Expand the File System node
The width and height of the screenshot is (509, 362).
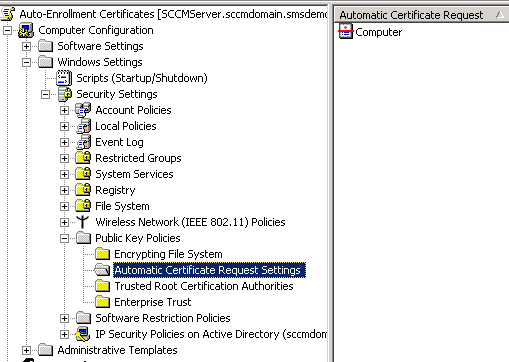(x=64, y=207)
